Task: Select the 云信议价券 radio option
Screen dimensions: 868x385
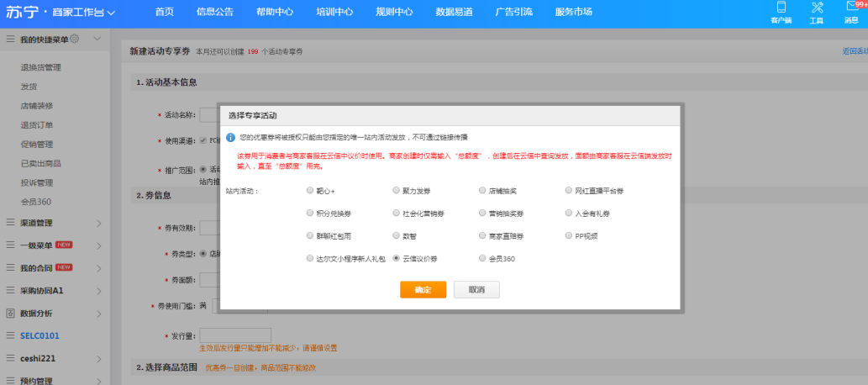Action: point(396,258)
